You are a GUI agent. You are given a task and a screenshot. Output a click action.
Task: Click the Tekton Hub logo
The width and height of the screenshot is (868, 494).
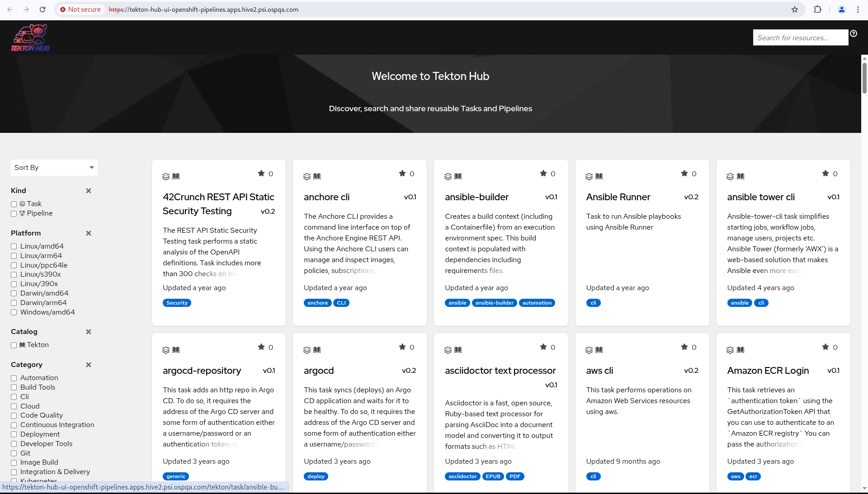30,38
